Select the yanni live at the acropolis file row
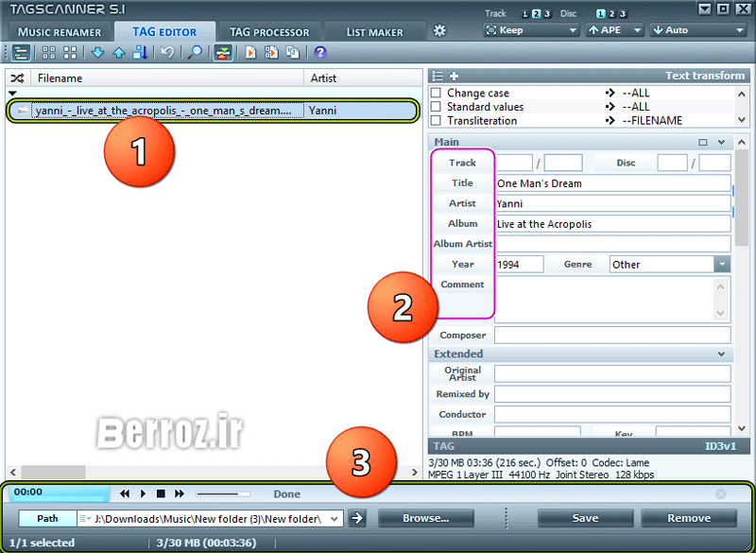Screen dimensions: 756x553 coord(213,111)
